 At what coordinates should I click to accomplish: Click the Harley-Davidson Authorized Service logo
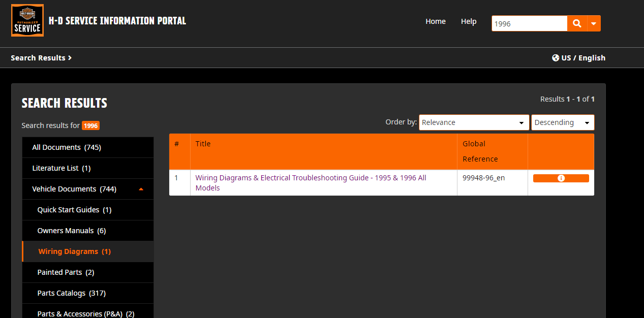(x=27, y=21)
